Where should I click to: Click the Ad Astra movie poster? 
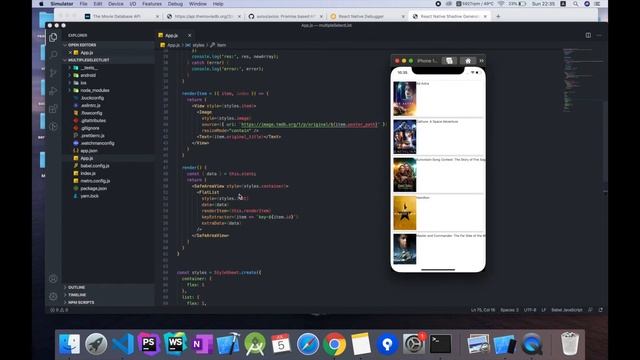[x=404, y=98]
